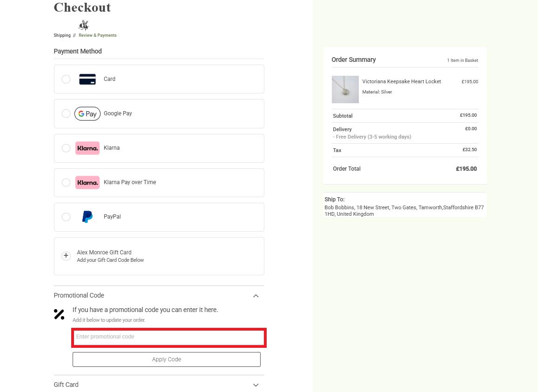Click the plus icon for Gift Card
Image resolution: width=538 pixels, height=392 pixels.
(x=66, y=256)
